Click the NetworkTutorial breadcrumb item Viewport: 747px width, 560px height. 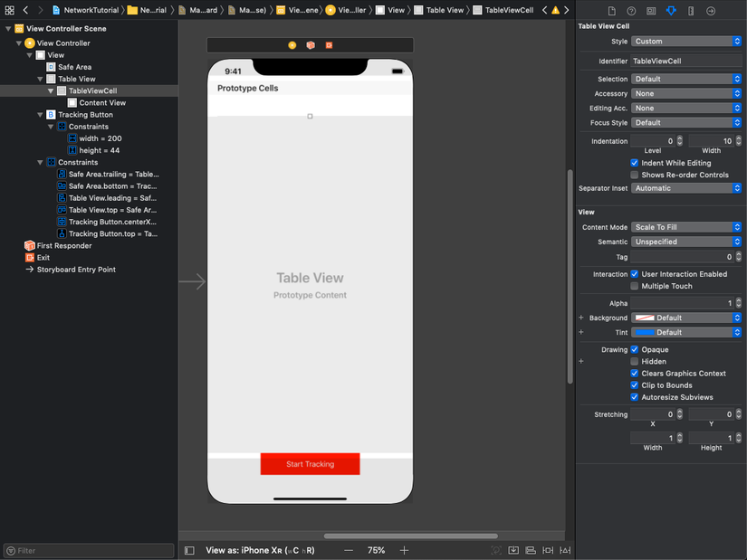tap(86, 10)
